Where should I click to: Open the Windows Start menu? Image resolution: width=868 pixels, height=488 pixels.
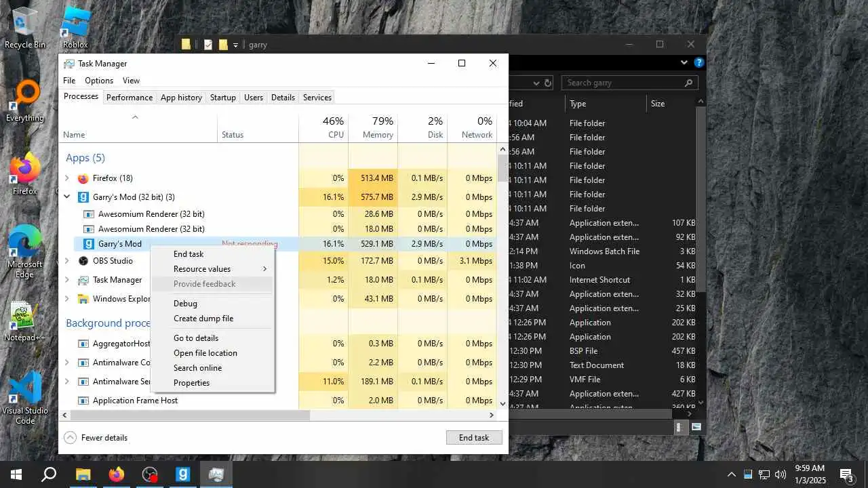coord(16,474)
